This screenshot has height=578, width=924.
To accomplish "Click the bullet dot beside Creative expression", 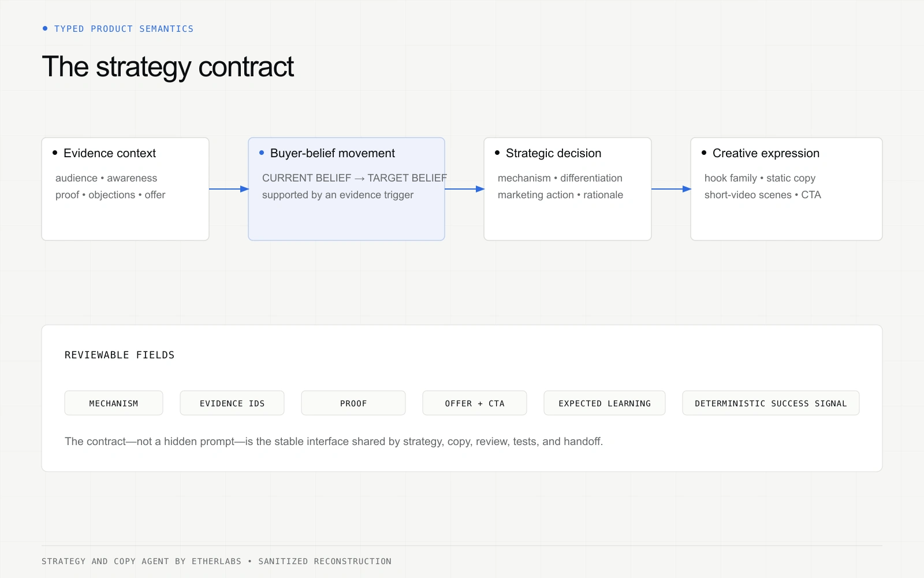I will [704, 153].
